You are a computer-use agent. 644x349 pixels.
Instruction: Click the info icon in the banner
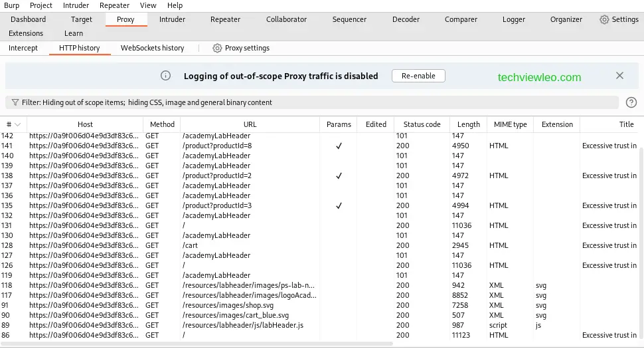coord(166,76)
